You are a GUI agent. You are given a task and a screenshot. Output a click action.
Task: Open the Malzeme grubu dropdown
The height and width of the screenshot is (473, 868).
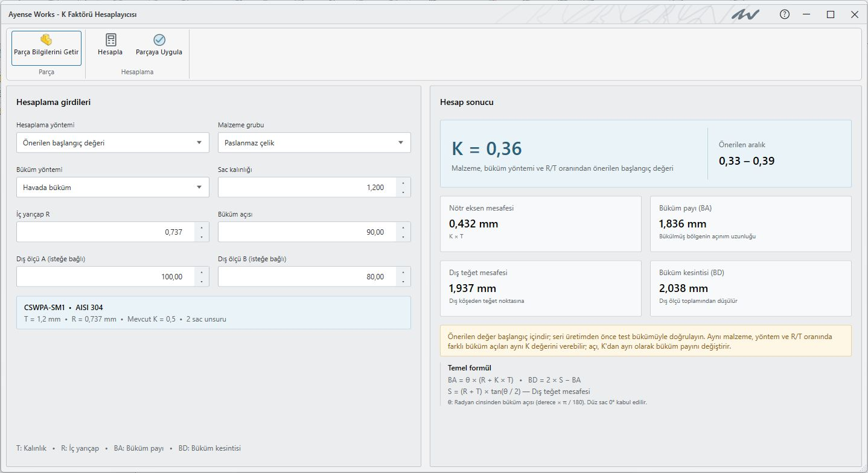(x=314, y=143)
